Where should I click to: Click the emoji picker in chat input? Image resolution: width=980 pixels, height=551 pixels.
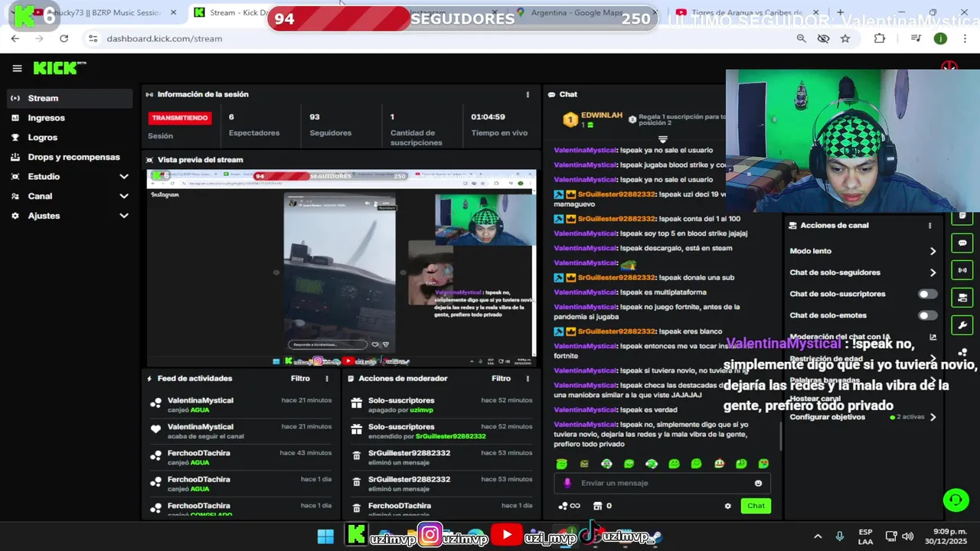coord(758,483)
